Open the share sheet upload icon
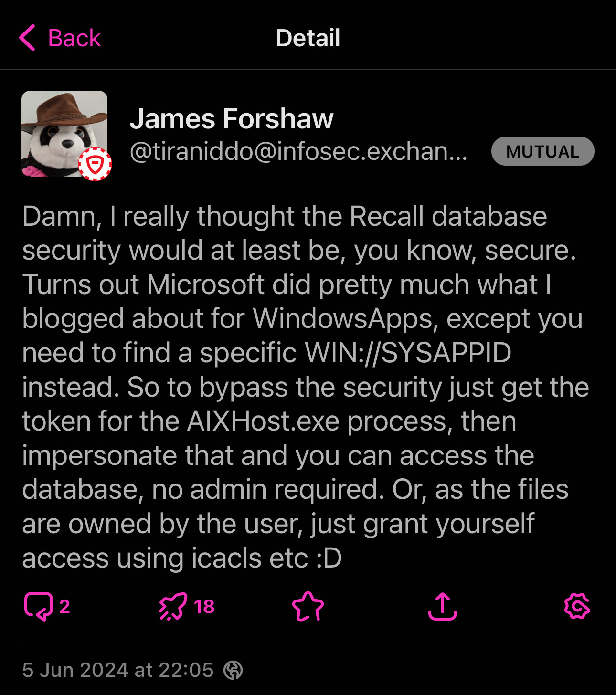This screenshot has height=695, width=616. (443, 606)
